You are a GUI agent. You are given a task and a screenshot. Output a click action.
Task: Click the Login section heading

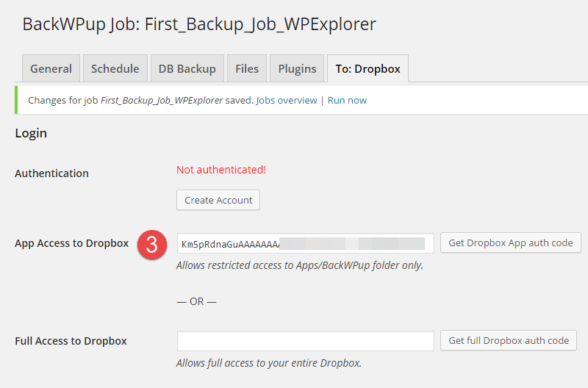pos(31,133)
